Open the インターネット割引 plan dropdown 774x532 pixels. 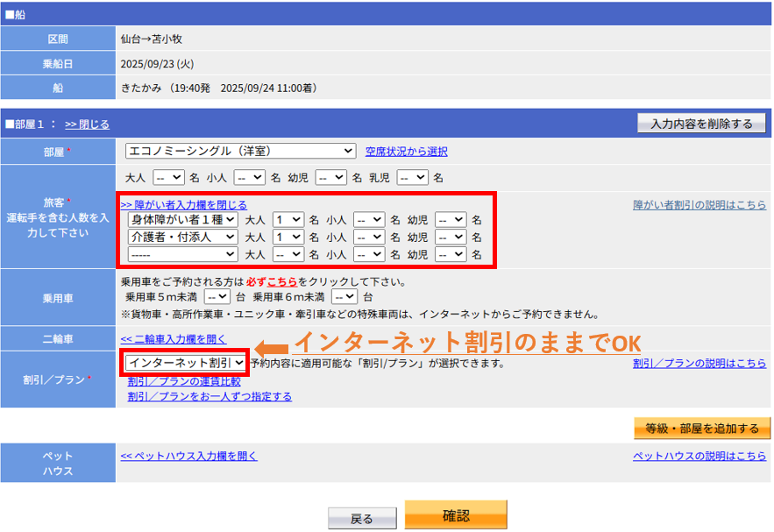coord(185,362)
